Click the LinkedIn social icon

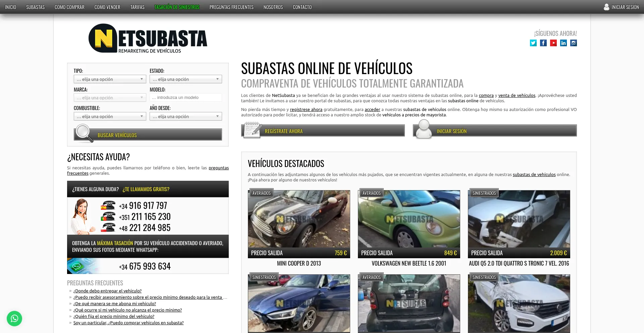click(563, 43)
